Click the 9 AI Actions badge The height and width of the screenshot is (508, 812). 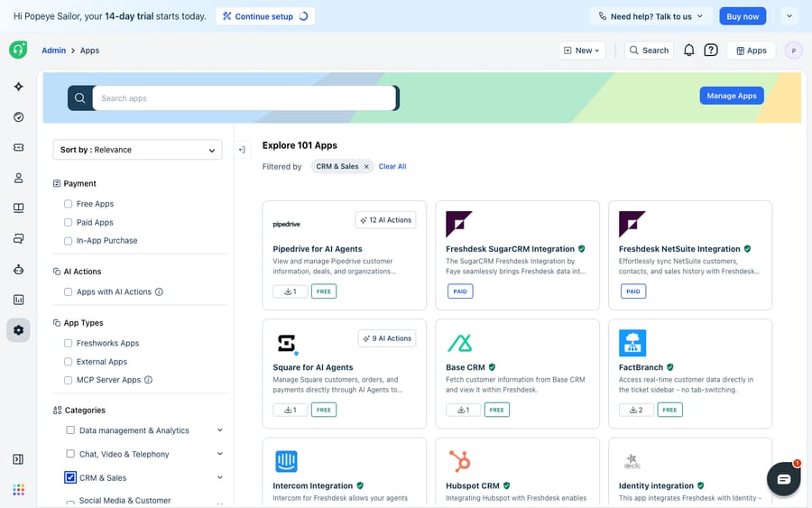(x=387, y=338)
